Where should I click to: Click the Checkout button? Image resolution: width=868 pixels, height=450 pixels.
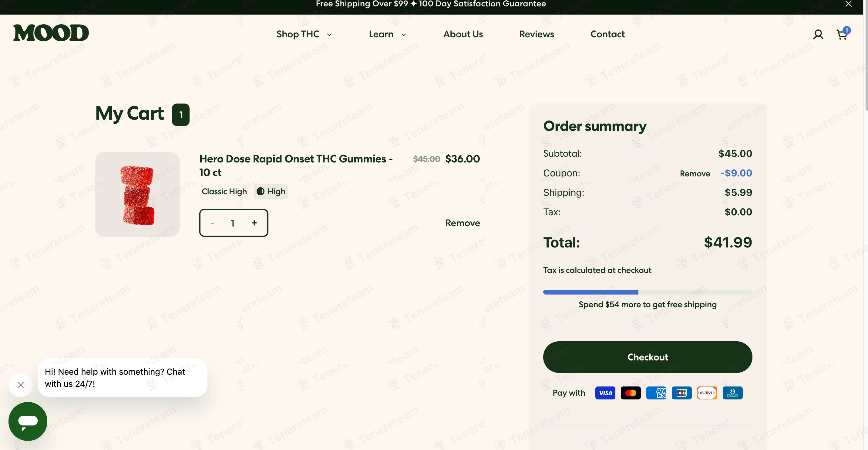pyautogui.click(x=647, y=357)
